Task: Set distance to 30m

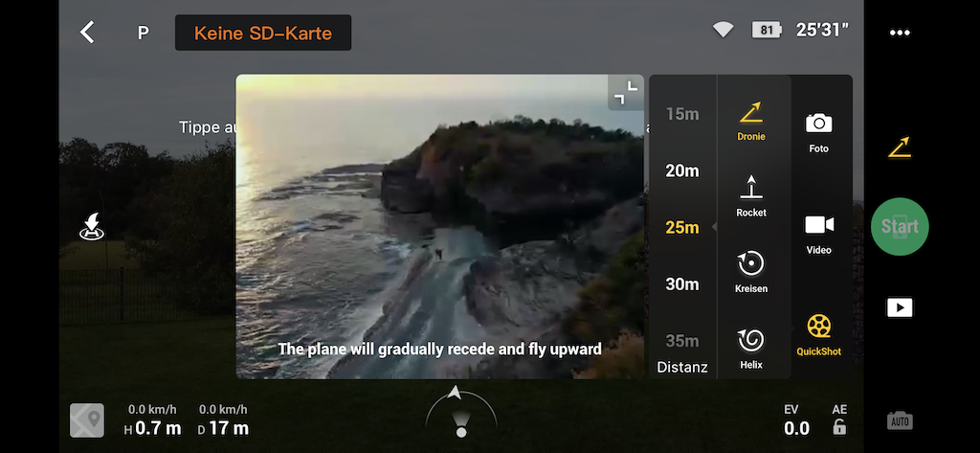Action: [x=681, y=284]
